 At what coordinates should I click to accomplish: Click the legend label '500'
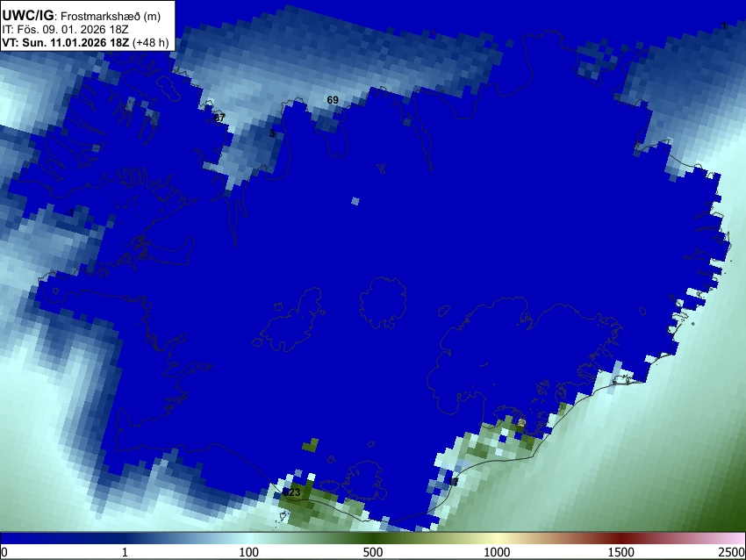(x=372, y=552)
